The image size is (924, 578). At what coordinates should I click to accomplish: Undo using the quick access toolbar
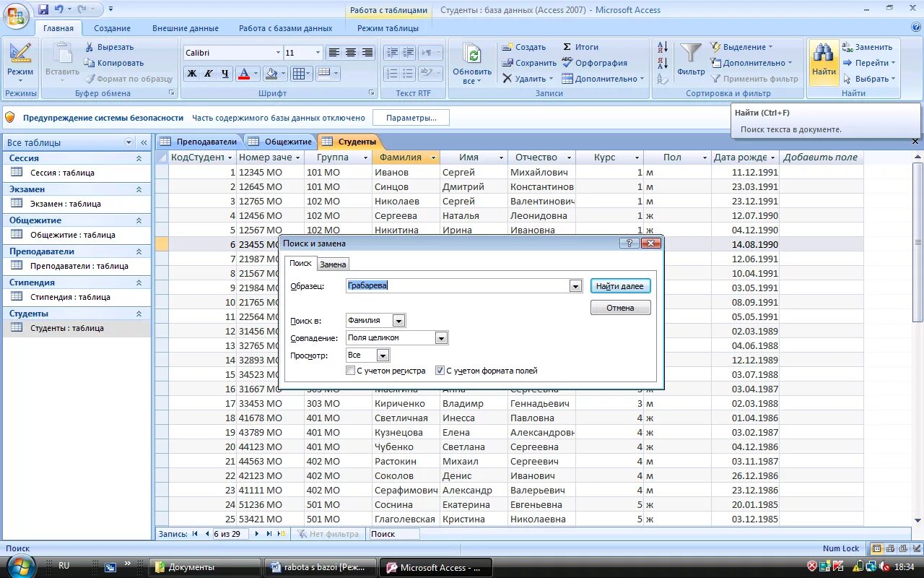tap(58, 10)
